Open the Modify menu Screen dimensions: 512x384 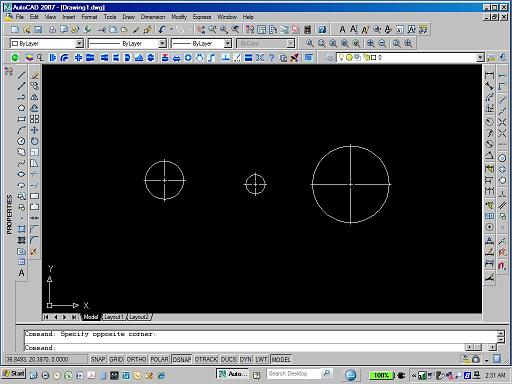tap(179, 17)
